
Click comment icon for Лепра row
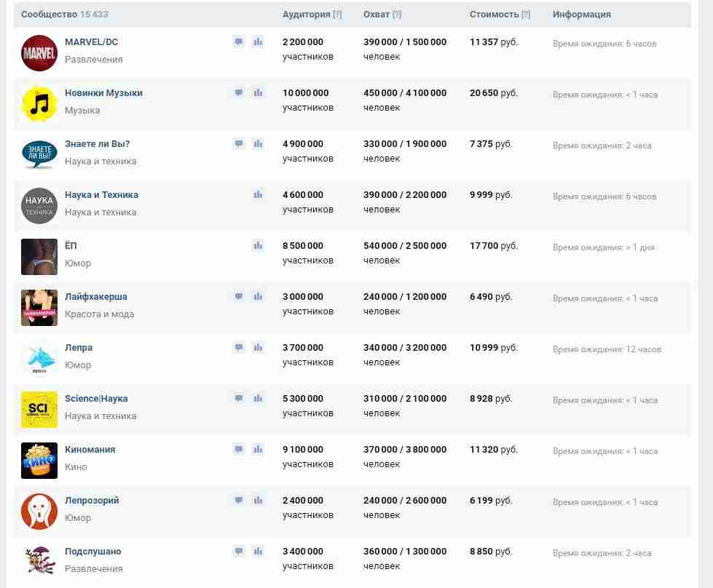239,347
